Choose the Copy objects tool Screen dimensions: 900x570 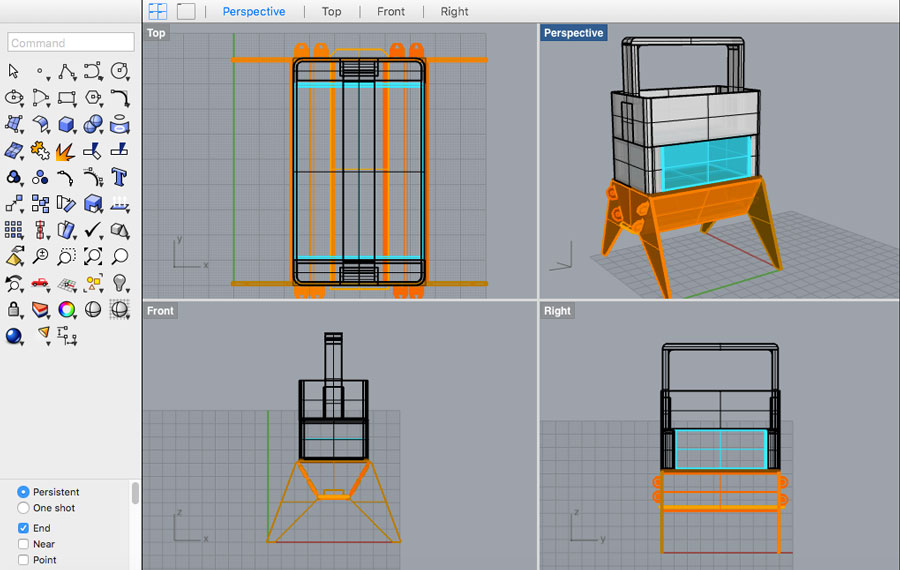tap(40, 203)
